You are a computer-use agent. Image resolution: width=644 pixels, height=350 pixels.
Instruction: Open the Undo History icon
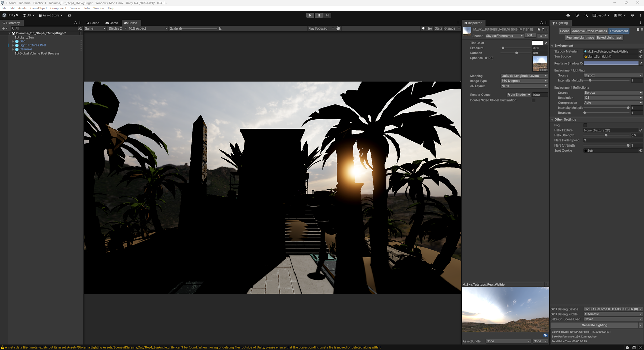pos(577,15)
